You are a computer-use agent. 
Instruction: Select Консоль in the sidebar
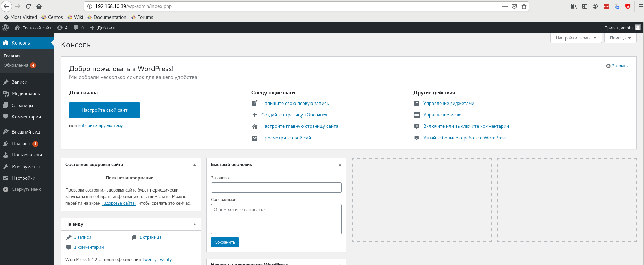27,43
